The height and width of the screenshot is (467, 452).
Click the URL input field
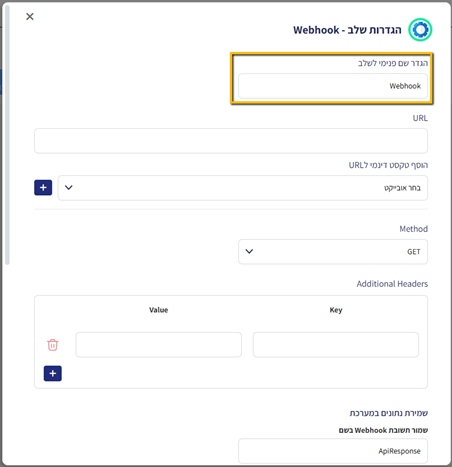(231, 141)
